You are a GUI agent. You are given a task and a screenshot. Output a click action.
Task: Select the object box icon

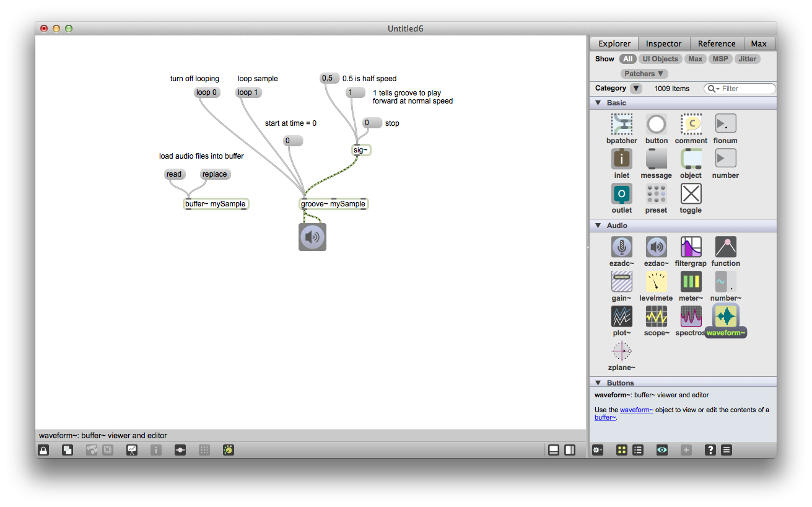point(691,159)
